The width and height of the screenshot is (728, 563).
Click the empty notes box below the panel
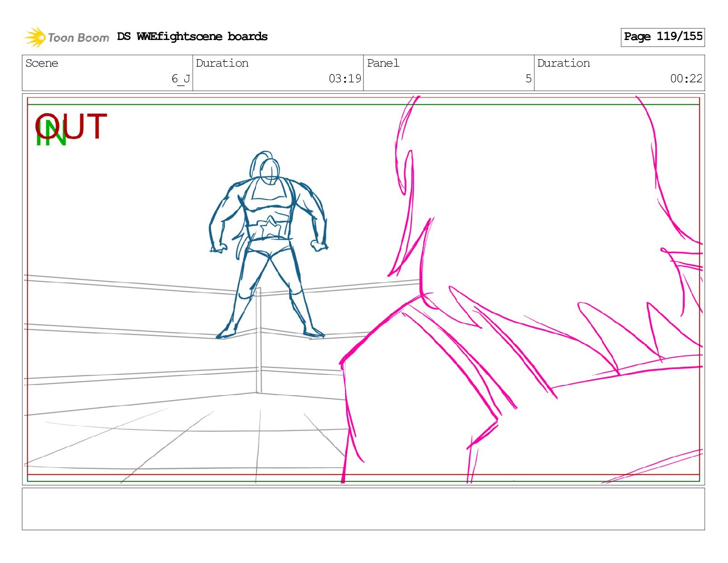[x=363, y=509]
